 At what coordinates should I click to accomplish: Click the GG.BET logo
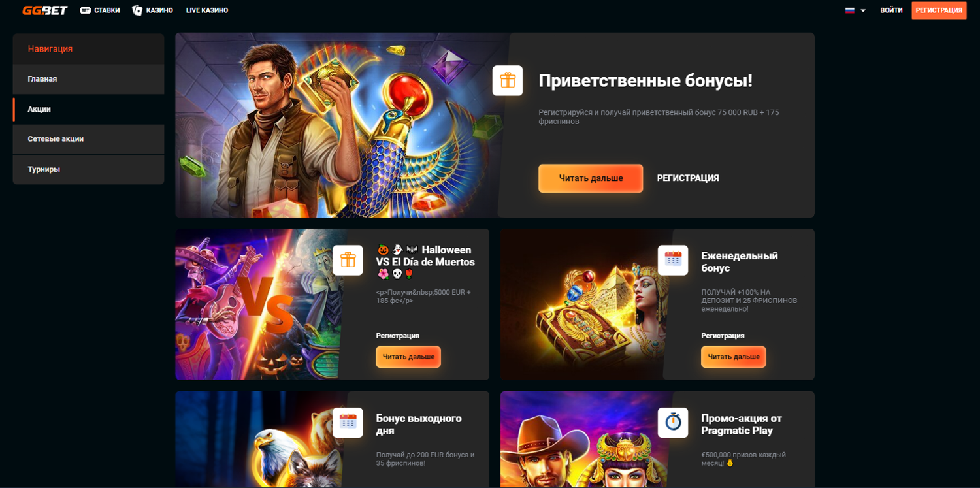[x=45, y=10]
